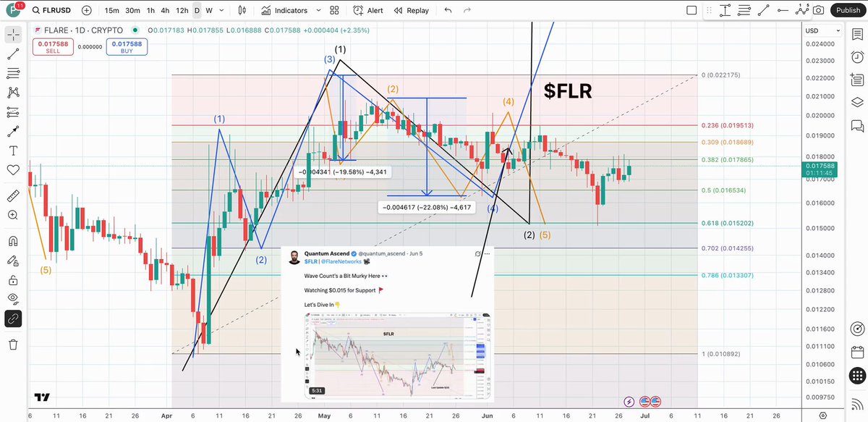This screenshot has width=868, height=422.
Task: Click the Publish button
Action: click(847, 10)
